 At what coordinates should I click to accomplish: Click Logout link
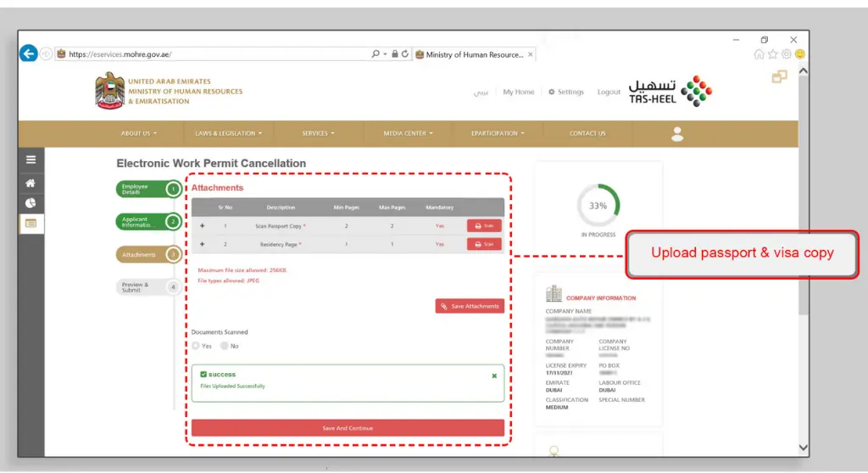pyautogui.click(x=609, y=92)
